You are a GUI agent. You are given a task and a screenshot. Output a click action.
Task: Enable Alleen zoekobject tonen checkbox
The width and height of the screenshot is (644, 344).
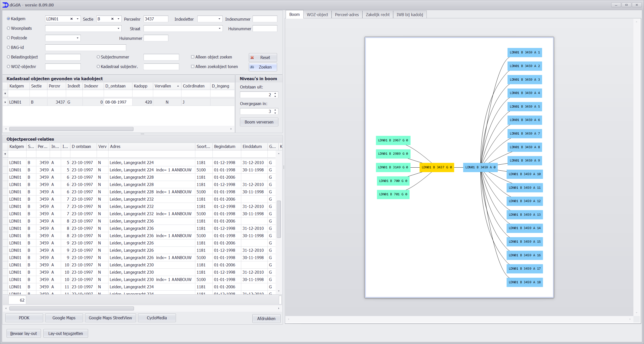pyautogui.click(x=193, y=67)
